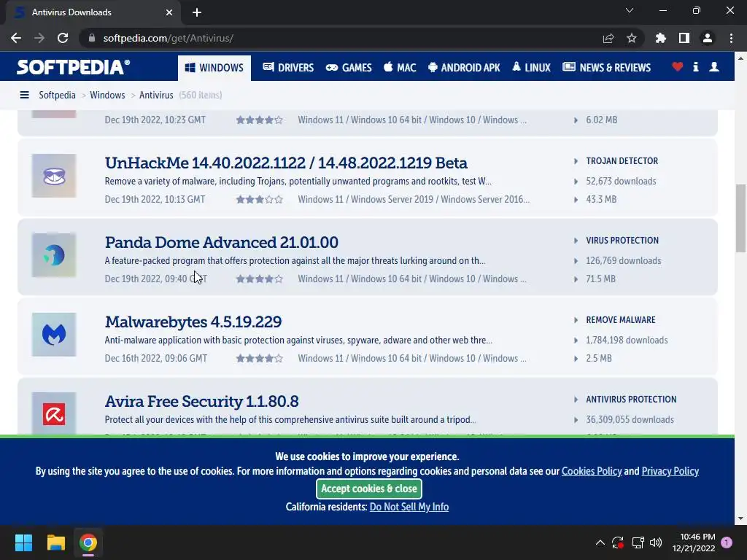Open the DRIVERS navigation section
The width and height of the screenshot is (747, 560).
[288, 68]
